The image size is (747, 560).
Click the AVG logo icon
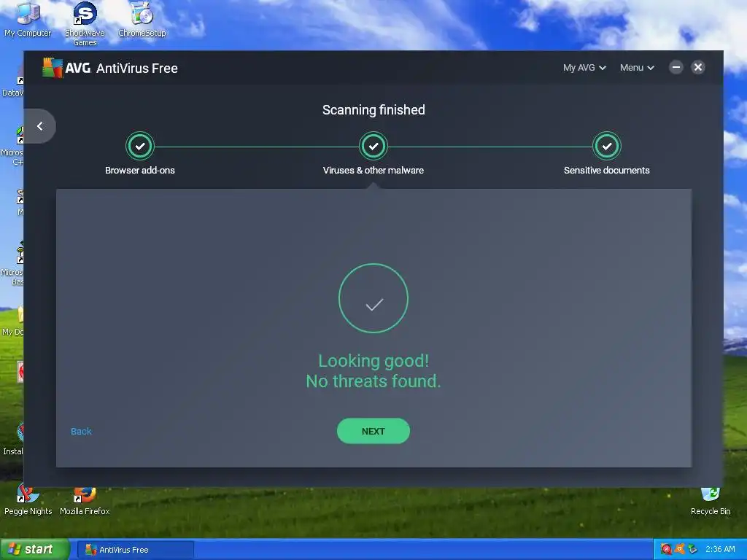tap(53, 68)
